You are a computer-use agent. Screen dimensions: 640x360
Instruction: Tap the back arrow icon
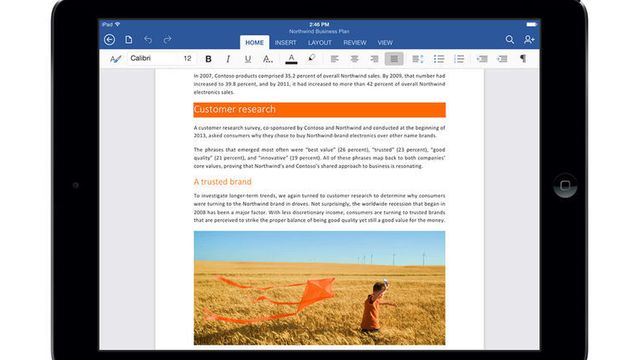[x=109, y=40]
